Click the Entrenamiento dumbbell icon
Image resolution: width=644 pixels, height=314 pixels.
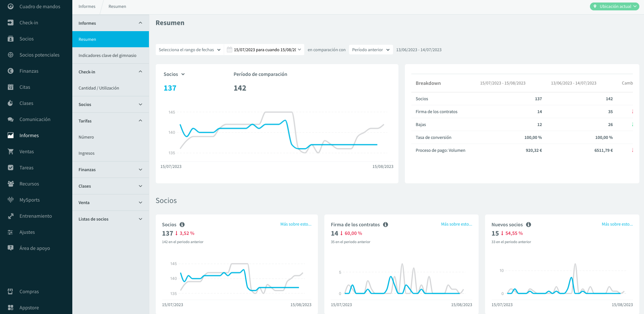coord(11,216)
